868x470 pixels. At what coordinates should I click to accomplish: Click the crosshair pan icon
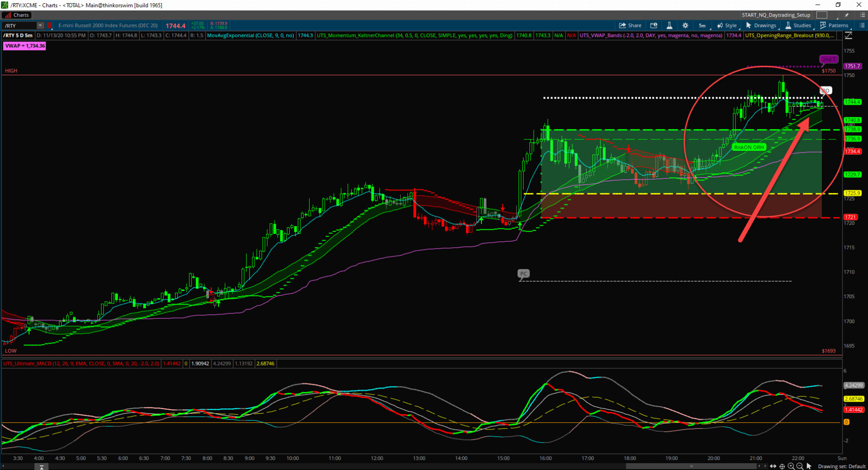(782, 466)
